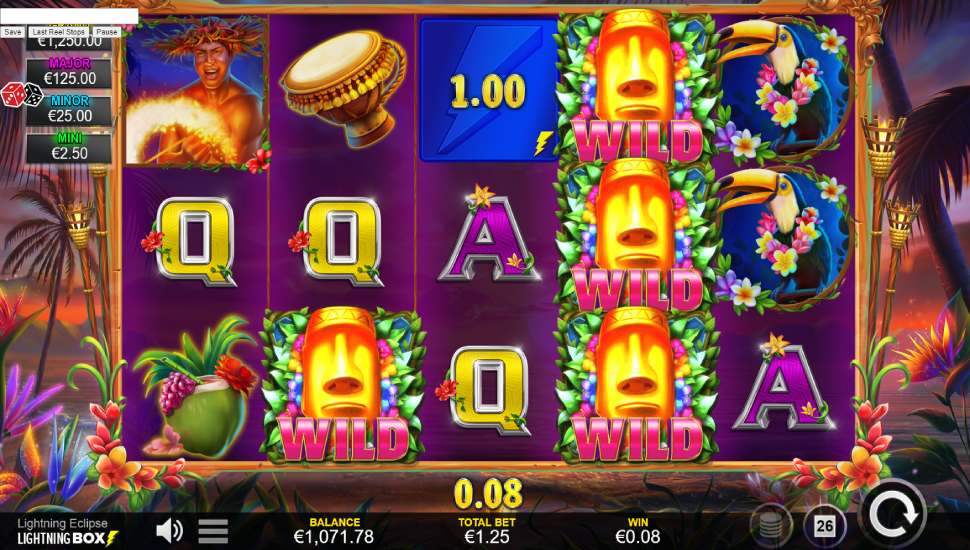Mute the game sound via speaker icon

tap(169, 530)
